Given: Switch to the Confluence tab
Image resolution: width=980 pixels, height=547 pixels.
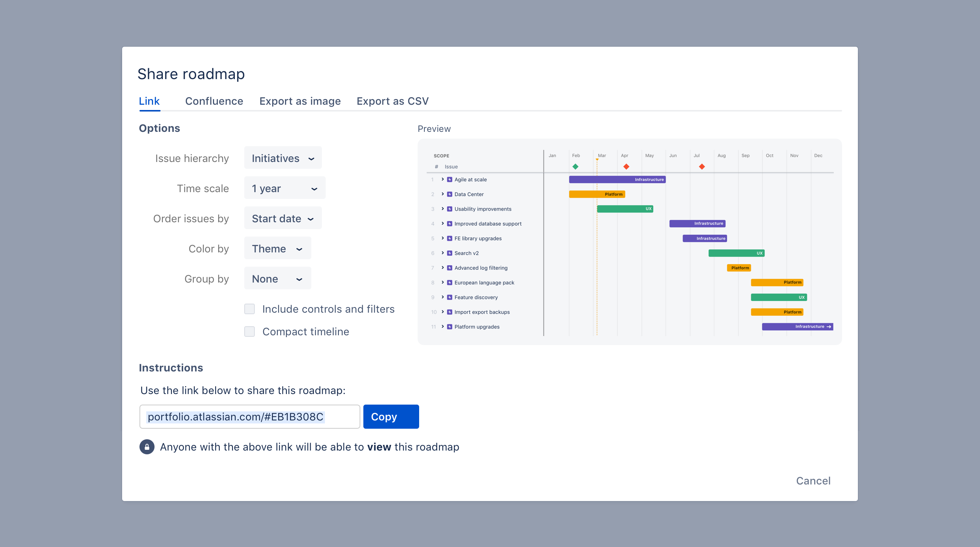Looking at the screenshot, I should 214,101.
